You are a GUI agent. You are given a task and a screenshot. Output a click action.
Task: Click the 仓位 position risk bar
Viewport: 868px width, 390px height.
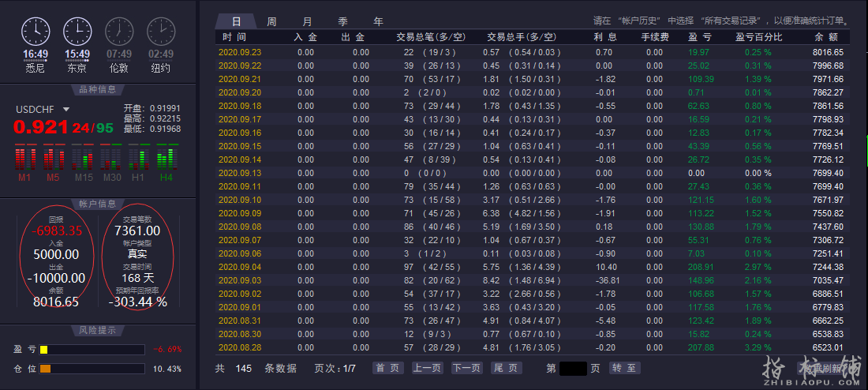(x=92, y=369)
